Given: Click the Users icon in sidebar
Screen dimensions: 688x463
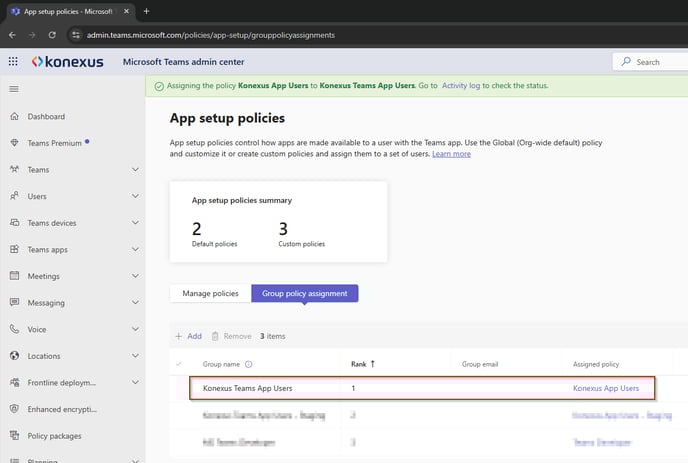Looking at the screenshot, I should [x=14, y=196].
